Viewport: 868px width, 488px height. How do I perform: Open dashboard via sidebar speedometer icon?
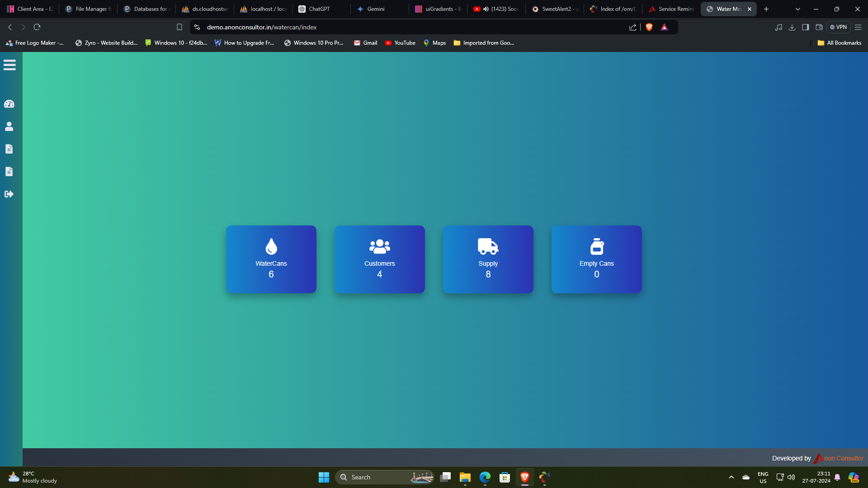9,103
